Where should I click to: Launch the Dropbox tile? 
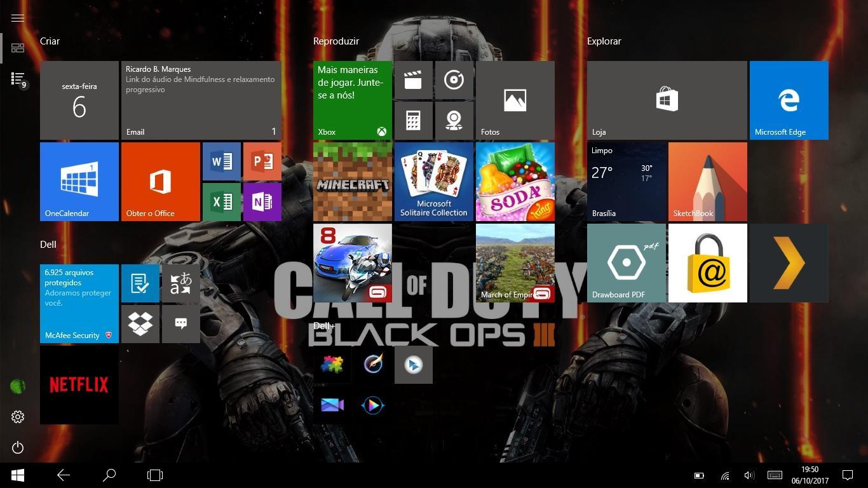tap(140, 324)
